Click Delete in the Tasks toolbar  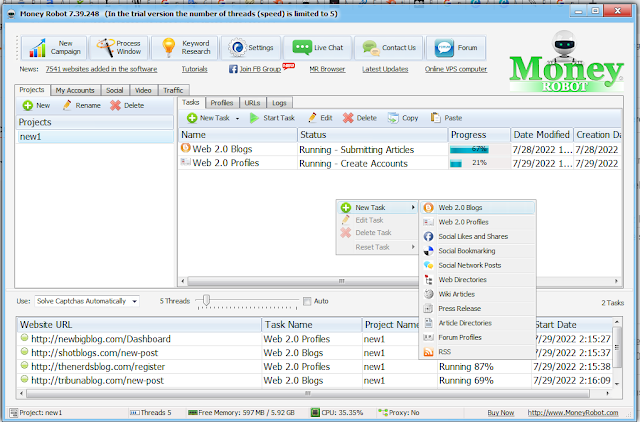pos(360,118)
